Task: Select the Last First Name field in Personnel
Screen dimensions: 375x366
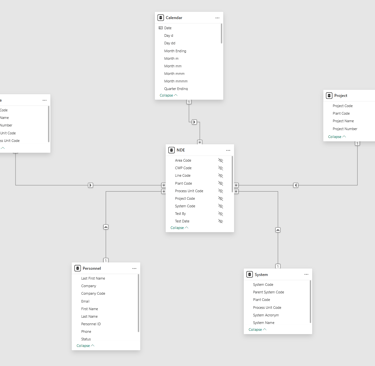Action: point(93,278)
